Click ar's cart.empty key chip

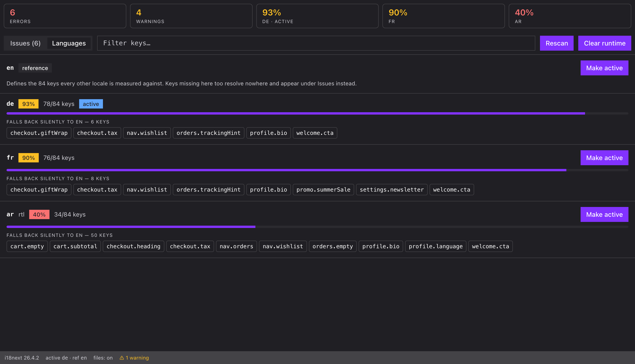[x=27, y=246]
